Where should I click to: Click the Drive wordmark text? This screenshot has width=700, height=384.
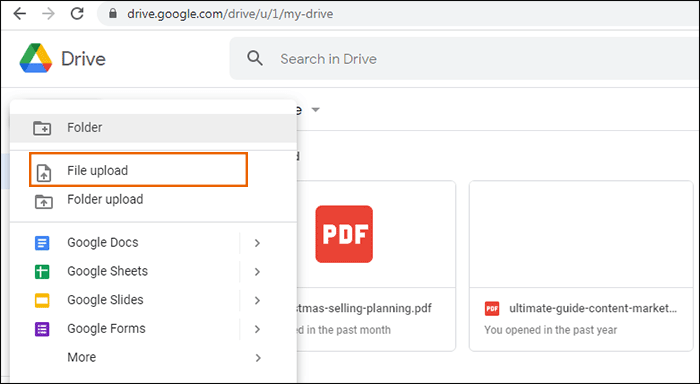tap(83, 59)
